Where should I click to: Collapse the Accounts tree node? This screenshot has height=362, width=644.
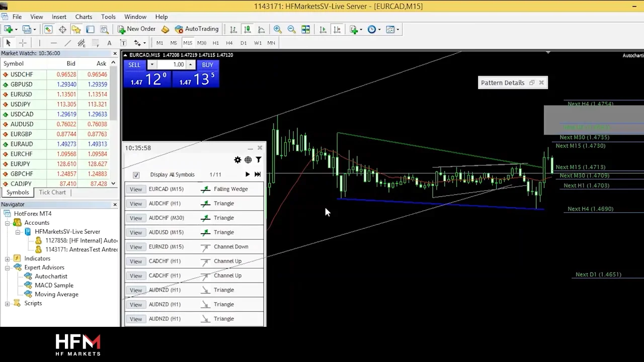(x=8, y=223)
